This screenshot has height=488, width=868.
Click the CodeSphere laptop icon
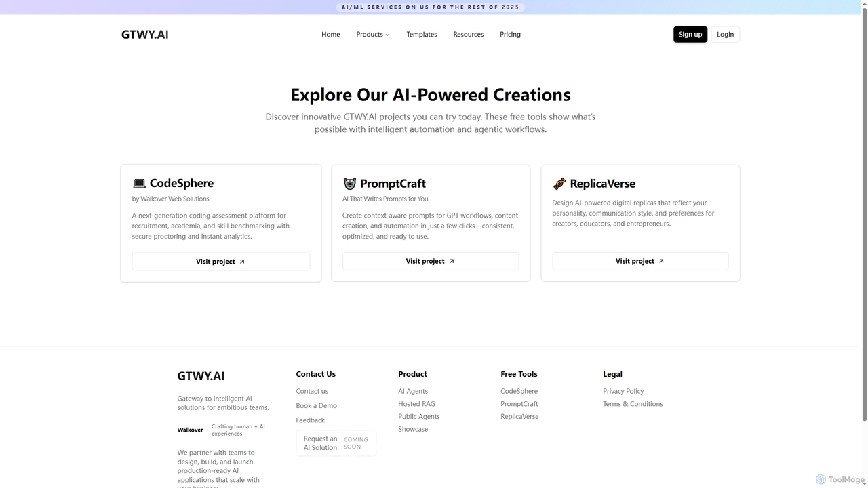tap(139, 184)
